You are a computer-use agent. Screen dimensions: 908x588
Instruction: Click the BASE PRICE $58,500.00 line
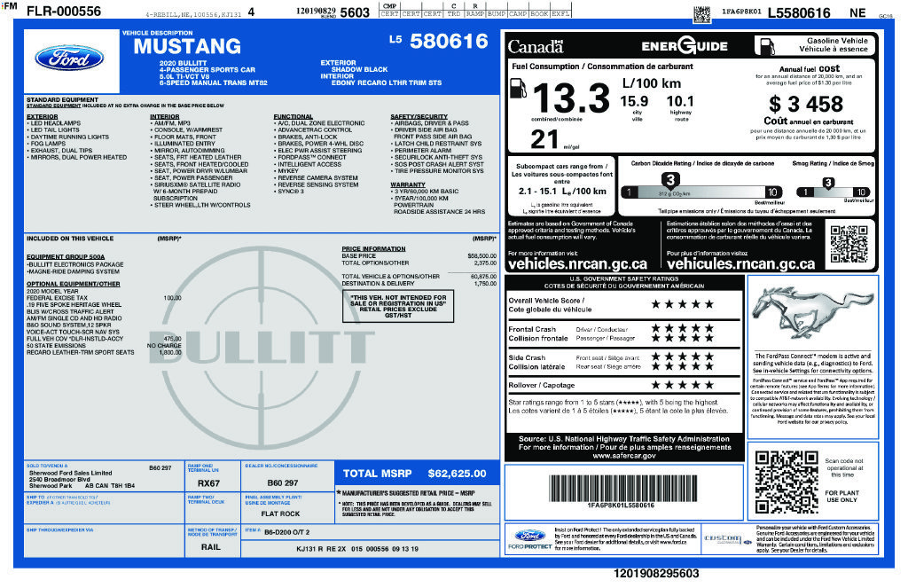[x=419, y=255]
